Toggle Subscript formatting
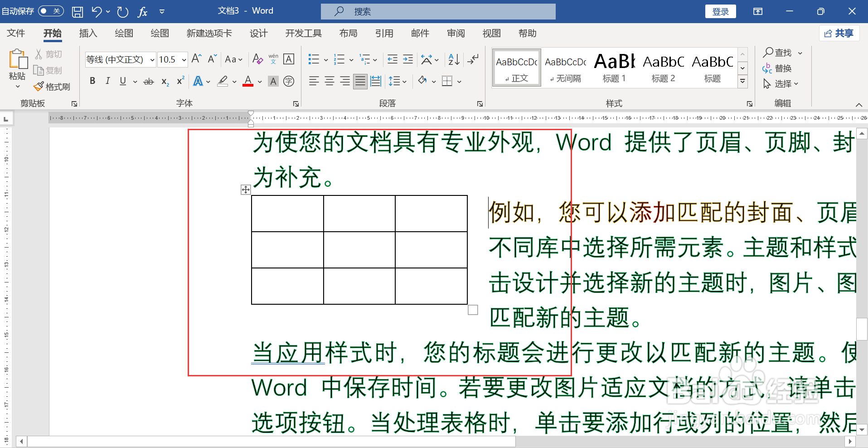868x448 pixels. pos(165,82)
